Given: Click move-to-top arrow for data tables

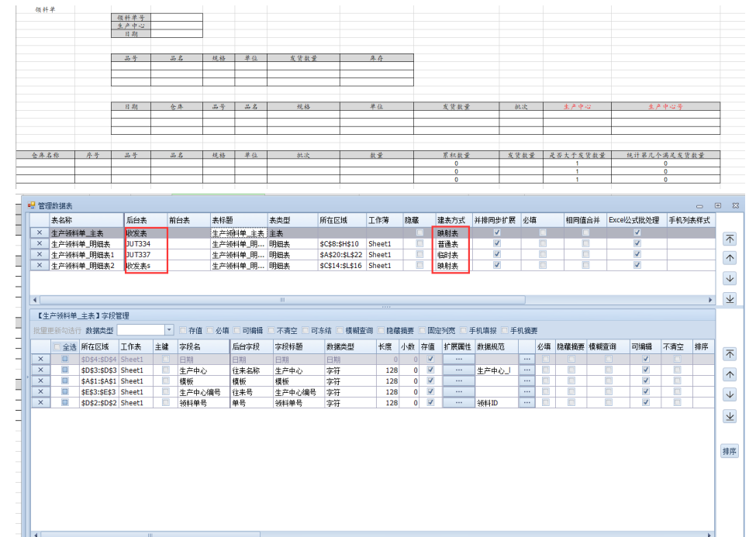Looking at the screenshot, I should click(729, 239).
